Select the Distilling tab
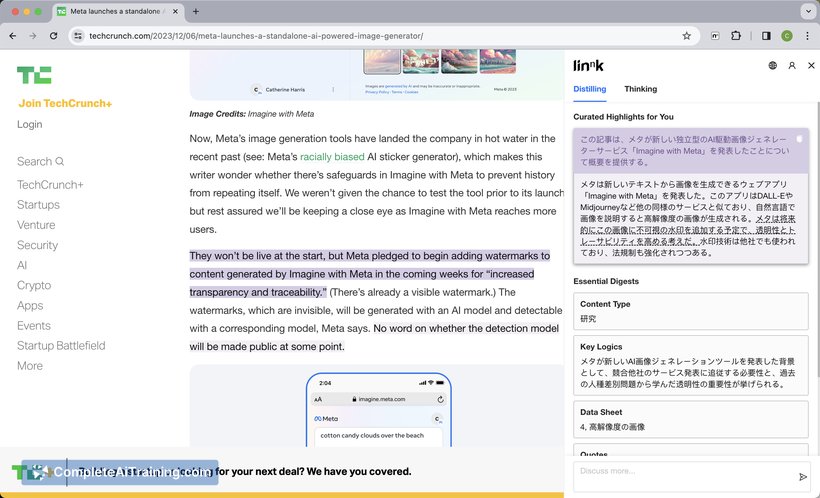Image resolution: width=820 pixels, height=498 pixels. (589, 89)
